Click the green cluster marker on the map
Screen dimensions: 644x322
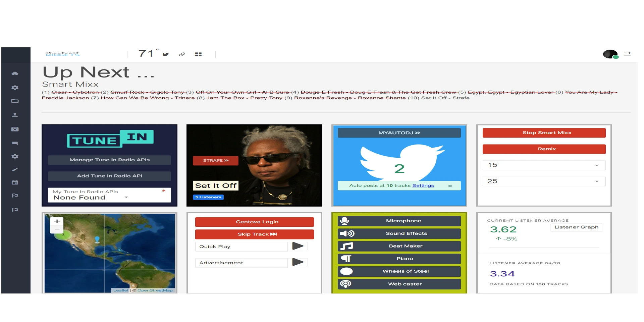click(x=63, y=235)
